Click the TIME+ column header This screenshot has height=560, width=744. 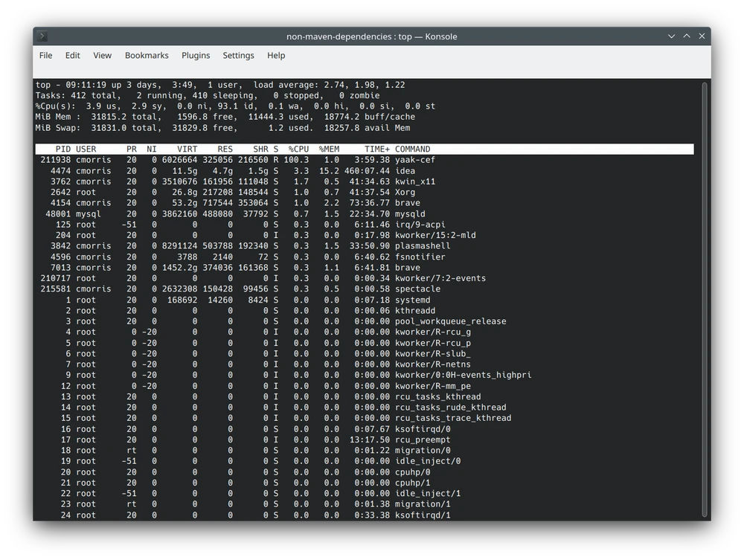[x=376, y=149]
